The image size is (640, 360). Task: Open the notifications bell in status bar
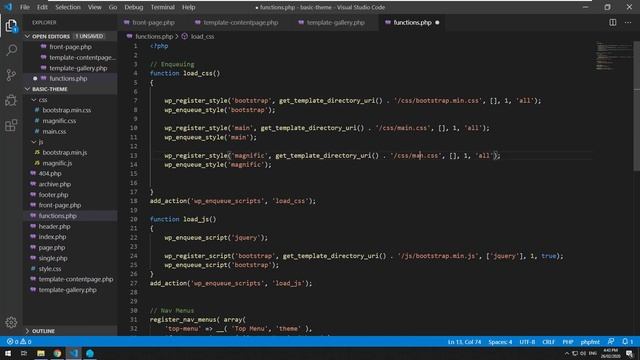[627, 342]
